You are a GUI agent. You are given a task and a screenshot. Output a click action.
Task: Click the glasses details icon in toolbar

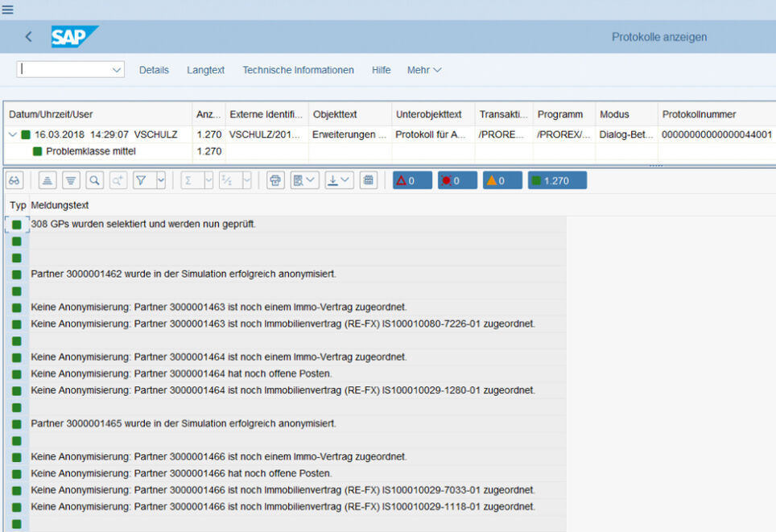coord(14,180)
